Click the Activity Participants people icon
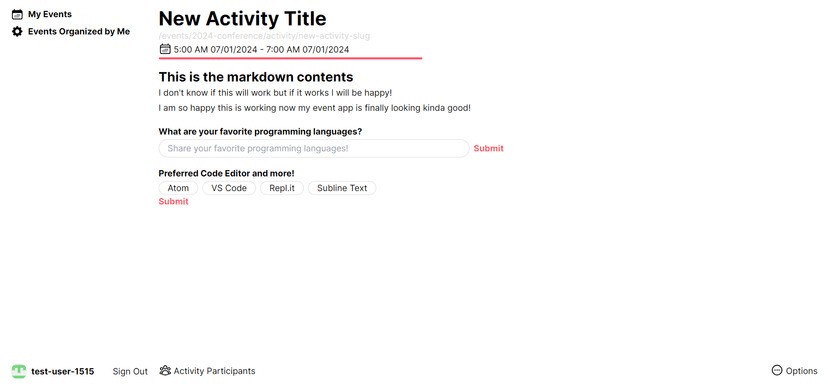 (165, 371)
